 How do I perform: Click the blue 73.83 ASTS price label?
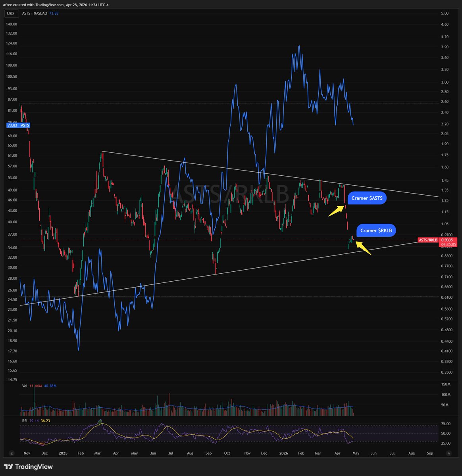[x=19, y=125]
